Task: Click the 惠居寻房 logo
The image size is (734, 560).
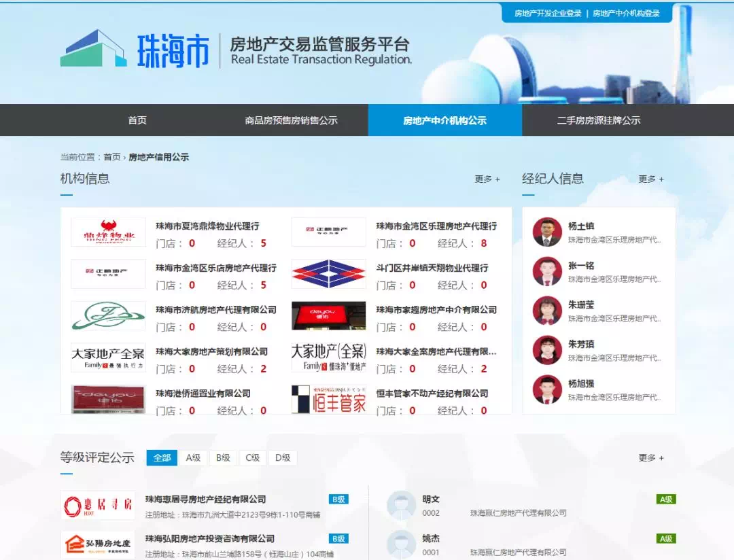Action: pyautogui.click(x=98, y=505)
